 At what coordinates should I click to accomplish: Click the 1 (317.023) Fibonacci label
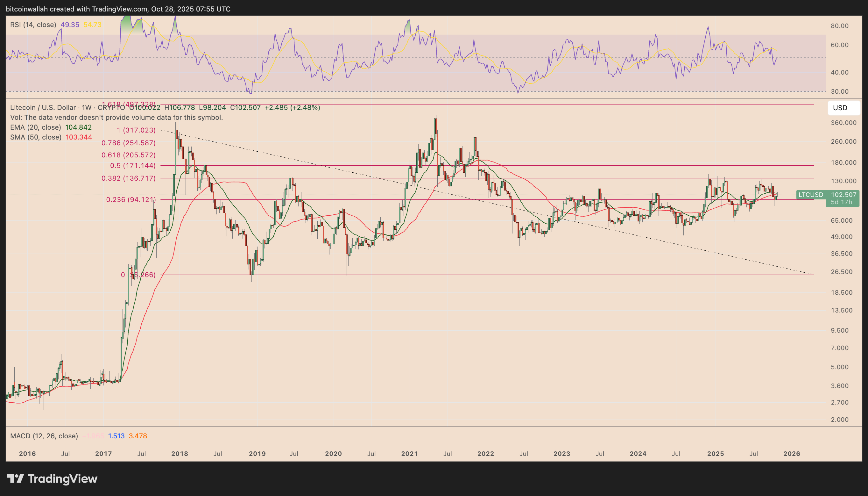pyautogui.click(x=136, y=130)
